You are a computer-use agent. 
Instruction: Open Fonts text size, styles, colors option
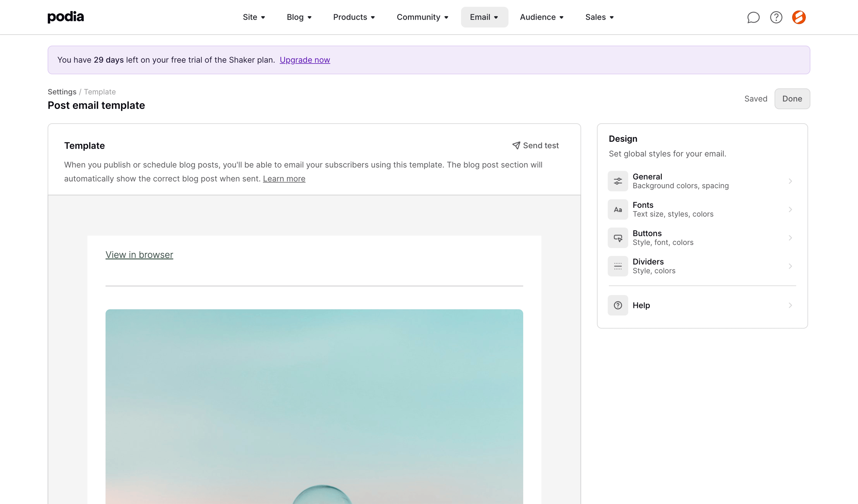(x=702, y=209)
